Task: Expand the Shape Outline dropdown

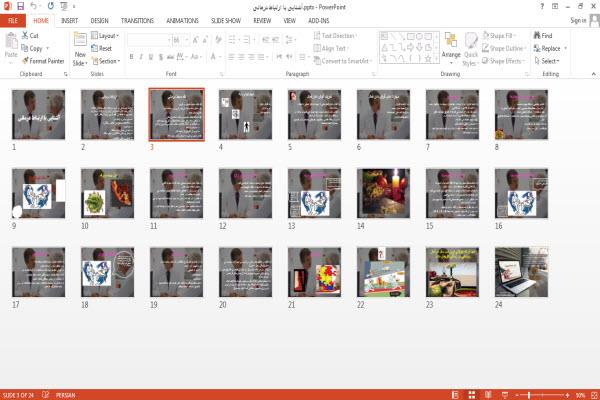Action: click(x=504, y=48)
